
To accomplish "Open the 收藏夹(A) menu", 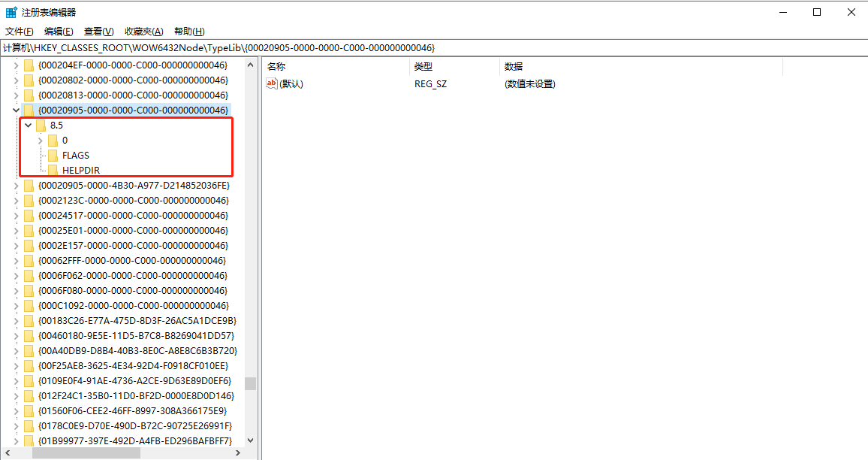I will [x=143, y=32].
